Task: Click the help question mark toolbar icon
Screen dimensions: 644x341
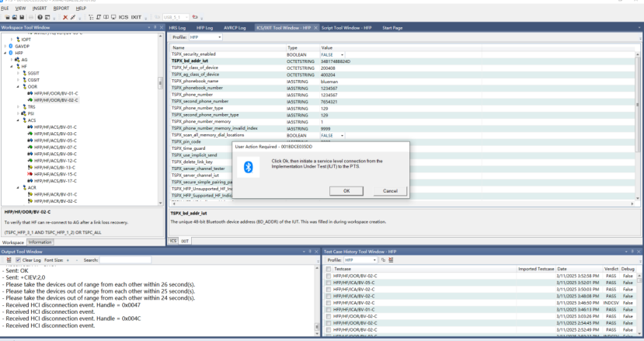Action: [40, 17]
